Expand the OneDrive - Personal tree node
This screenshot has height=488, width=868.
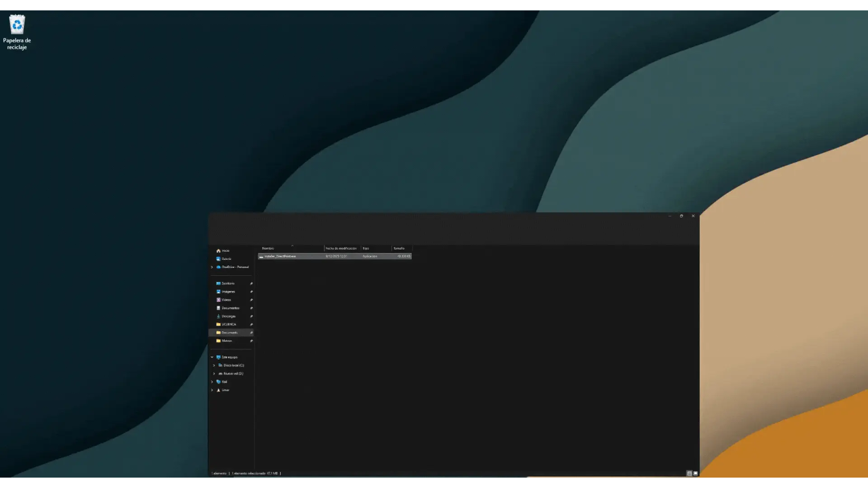tap(212, 267)
